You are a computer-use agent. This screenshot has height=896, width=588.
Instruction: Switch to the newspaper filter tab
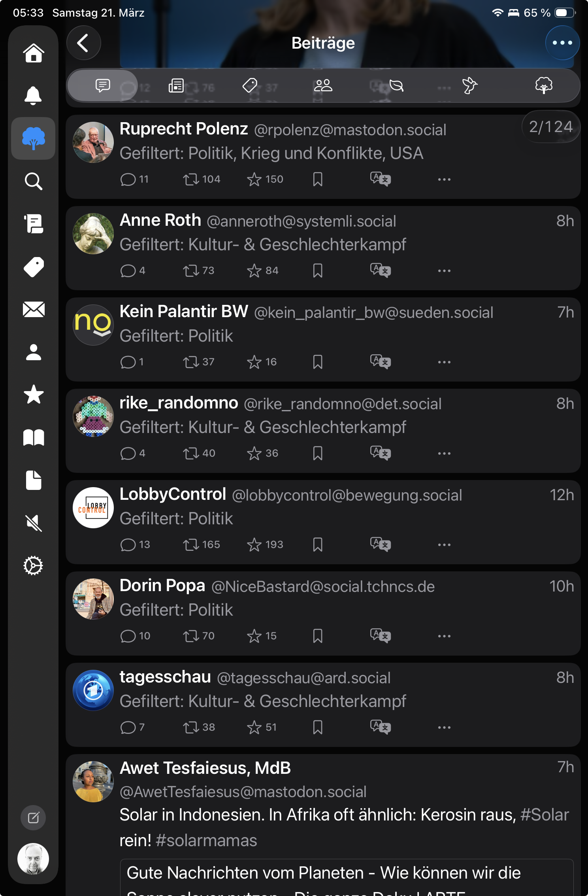tap(176, 85)
